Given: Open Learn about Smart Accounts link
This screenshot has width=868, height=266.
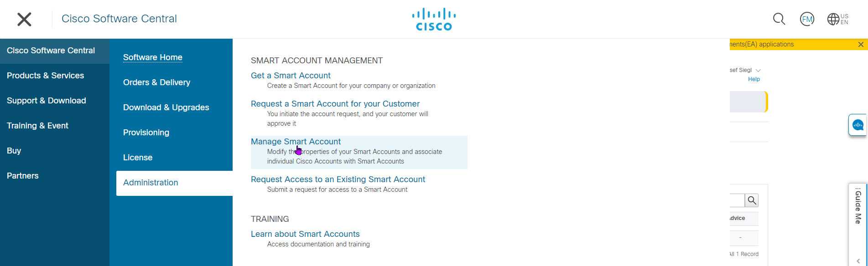Looking at the screenshot, I should 305,234.
